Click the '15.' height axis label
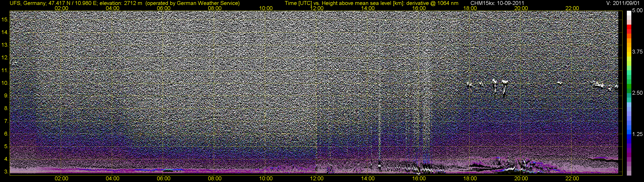644x182 pixels. coord(5,20)
